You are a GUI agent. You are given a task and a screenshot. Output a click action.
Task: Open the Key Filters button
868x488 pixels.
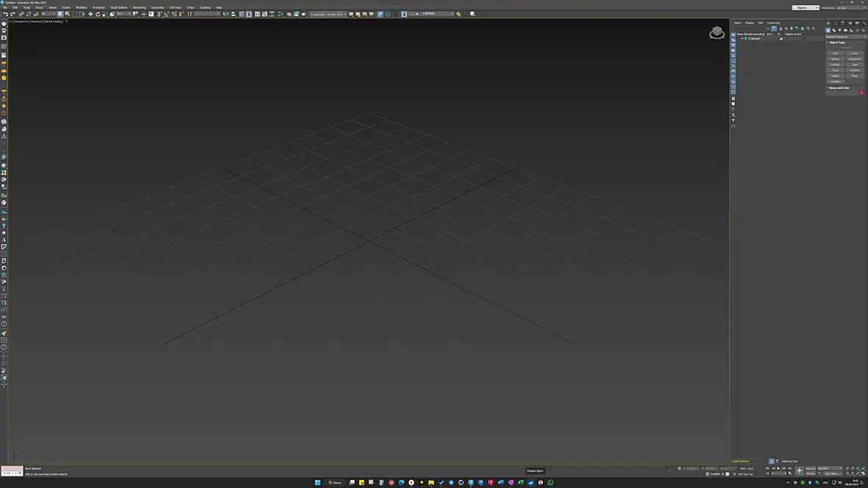[832, 474]
